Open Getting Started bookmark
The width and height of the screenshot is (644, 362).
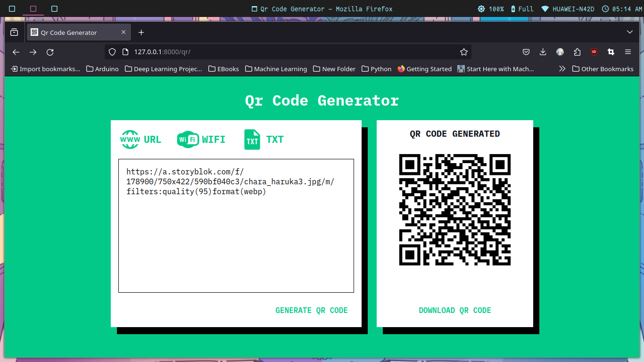[424, 69]
